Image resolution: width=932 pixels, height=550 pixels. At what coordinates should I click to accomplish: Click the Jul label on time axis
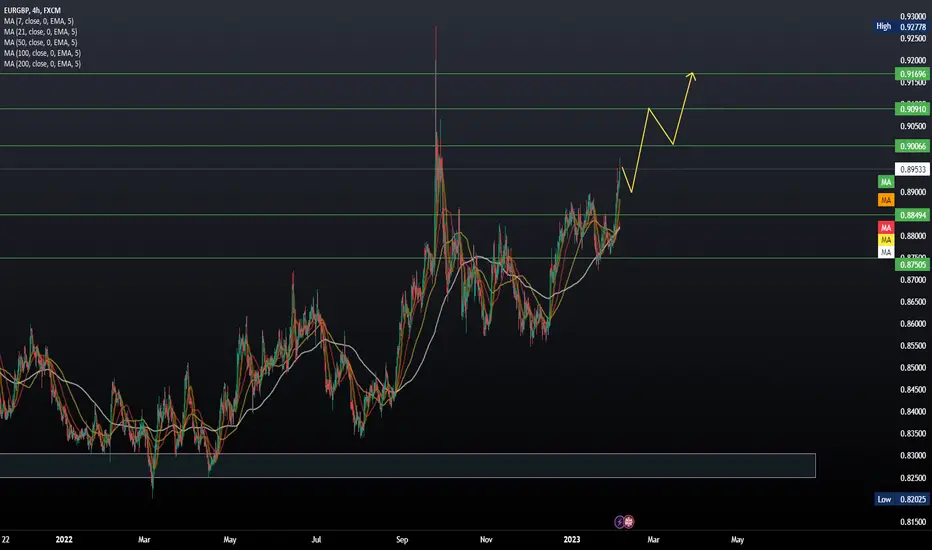pos(316,540)
